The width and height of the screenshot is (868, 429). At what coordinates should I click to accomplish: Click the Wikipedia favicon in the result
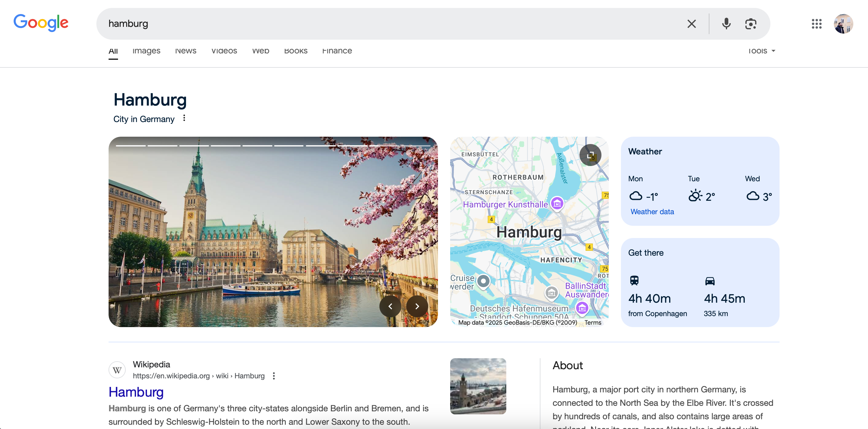pyautogui.click(x=117, y=370)
